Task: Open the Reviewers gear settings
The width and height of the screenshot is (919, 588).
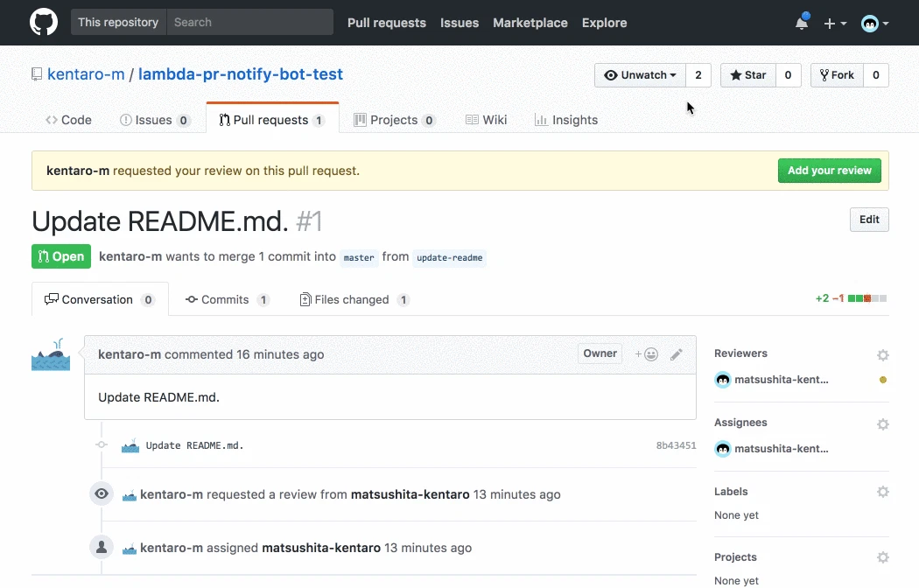Action: [x=882, y=355]
